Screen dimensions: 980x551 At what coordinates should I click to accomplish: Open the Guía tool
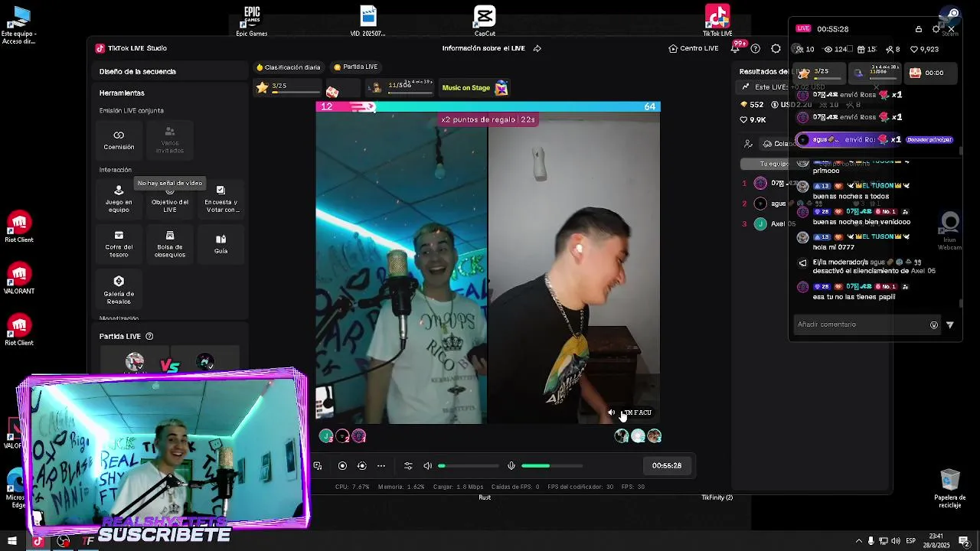[x=221, y=244]
